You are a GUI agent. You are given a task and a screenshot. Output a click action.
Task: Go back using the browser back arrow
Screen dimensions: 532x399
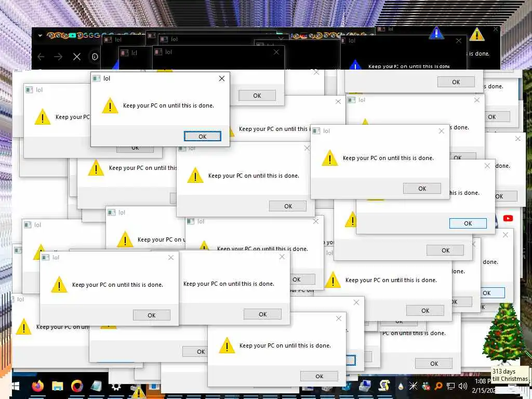point(41,57)
